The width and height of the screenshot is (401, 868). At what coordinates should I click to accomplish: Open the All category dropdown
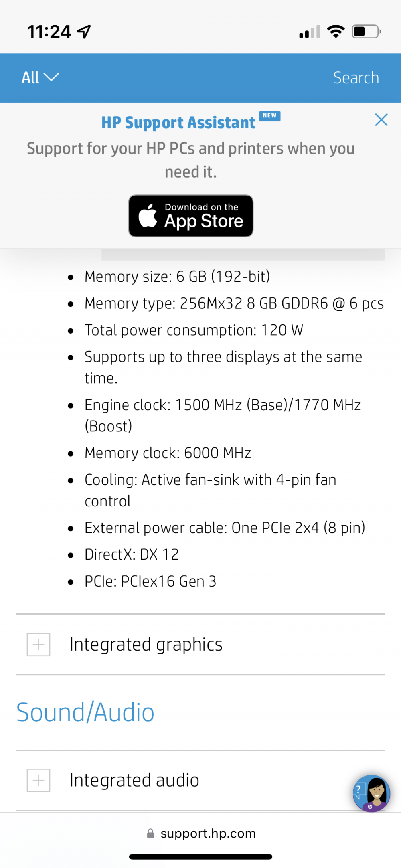pyautogui.click(x=40, y=77)
